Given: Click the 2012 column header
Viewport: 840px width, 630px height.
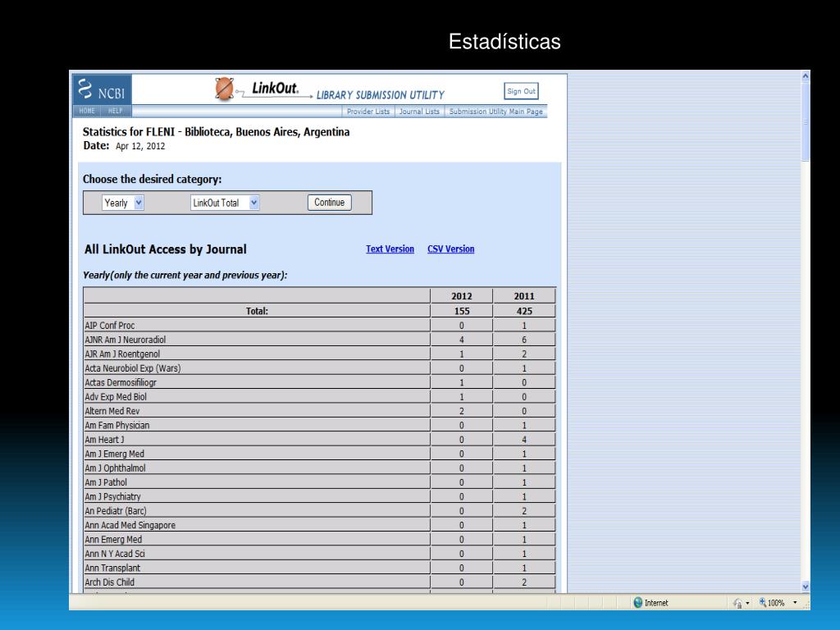Looking at the screenshot, I should click(x=461, y=296).
